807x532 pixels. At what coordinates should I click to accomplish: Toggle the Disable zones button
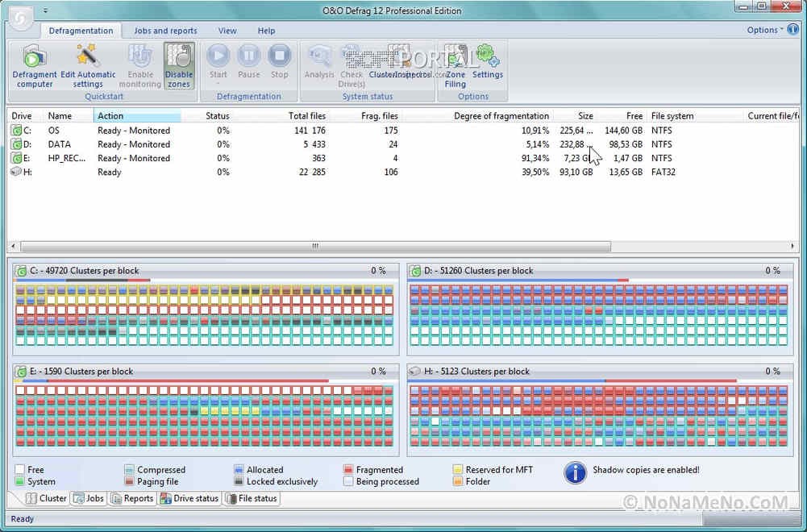[x=179, y=64]
